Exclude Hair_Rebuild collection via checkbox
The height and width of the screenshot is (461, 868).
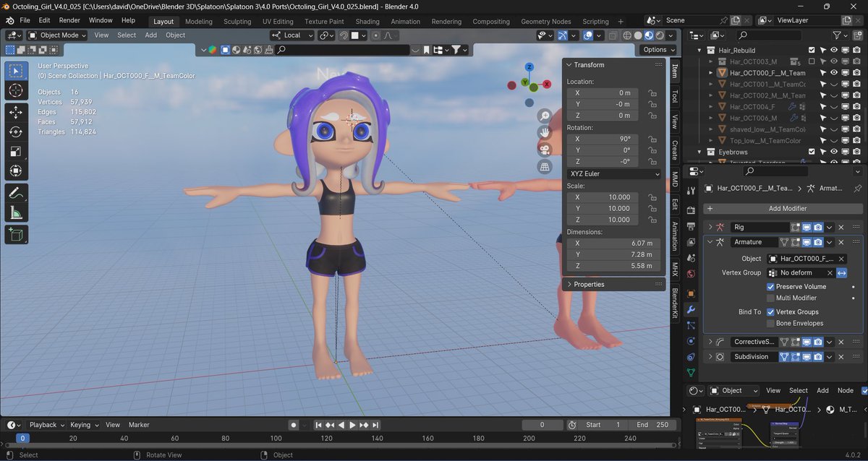pos(812,51)
